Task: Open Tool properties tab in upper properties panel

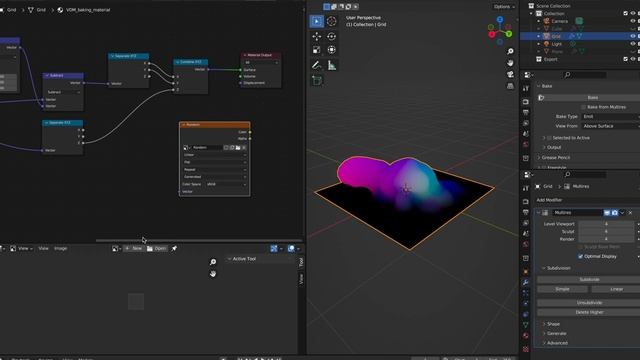Action: (x=526, y=88)
